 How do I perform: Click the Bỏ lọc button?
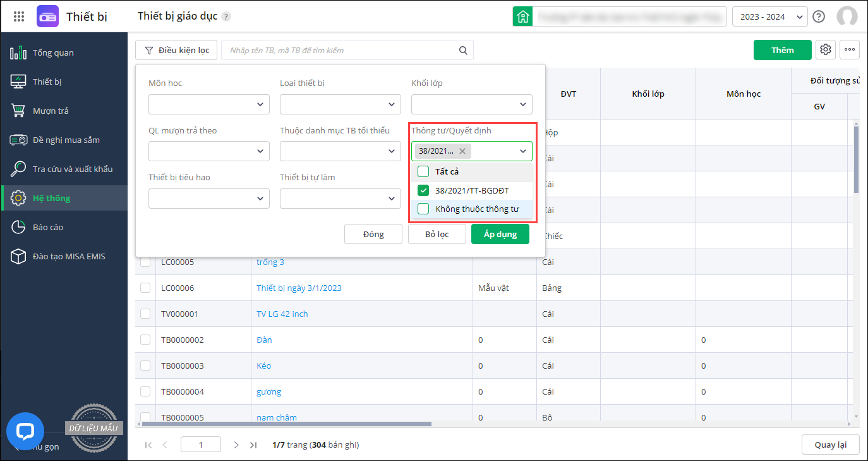point(437,234)
